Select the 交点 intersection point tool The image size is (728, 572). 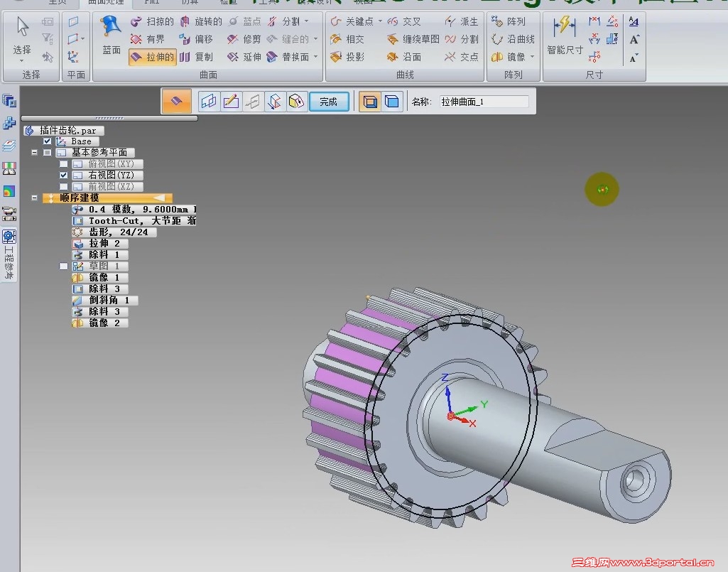click(462, 57)
